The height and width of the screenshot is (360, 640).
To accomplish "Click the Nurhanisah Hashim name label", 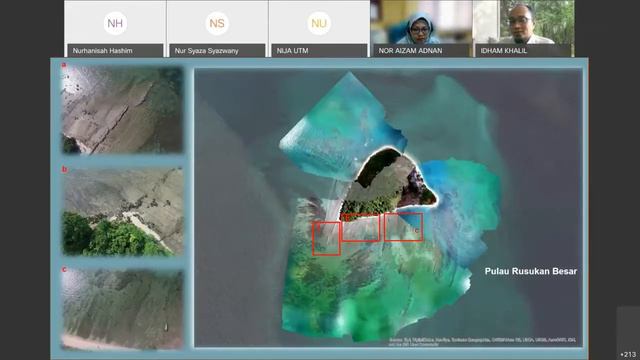I will pos(102,51).
